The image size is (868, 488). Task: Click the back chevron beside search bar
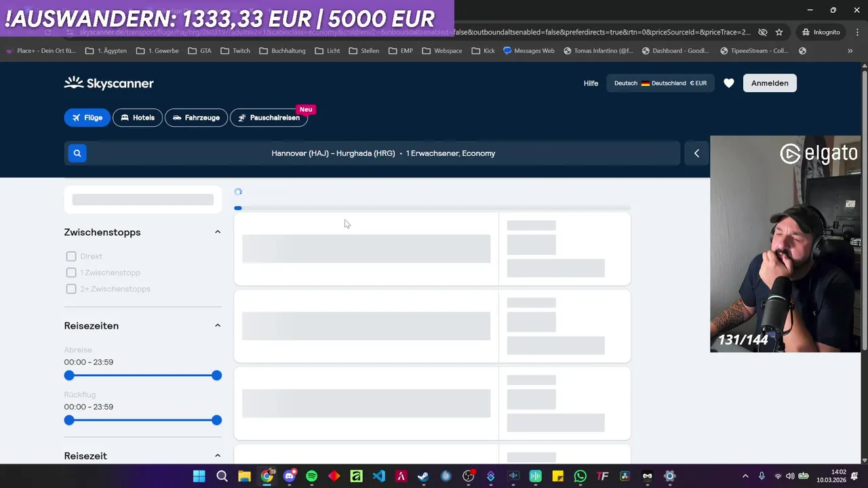coord(696,153)
